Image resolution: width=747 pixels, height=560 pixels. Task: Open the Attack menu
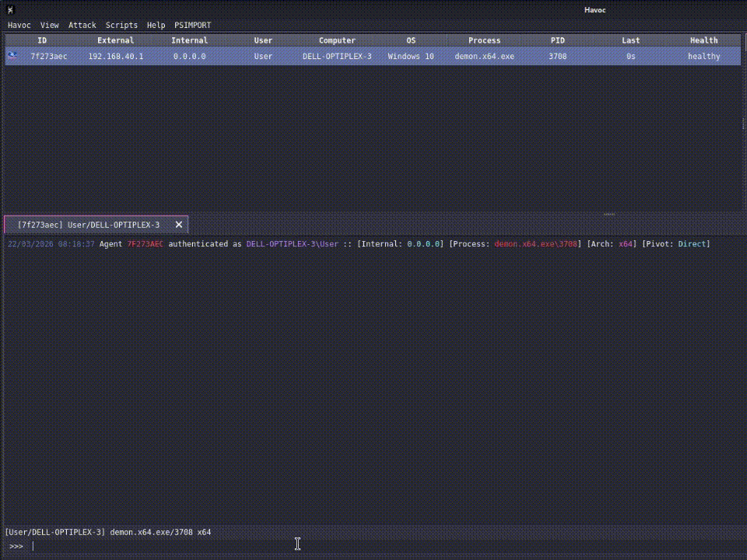coord(82,25)
